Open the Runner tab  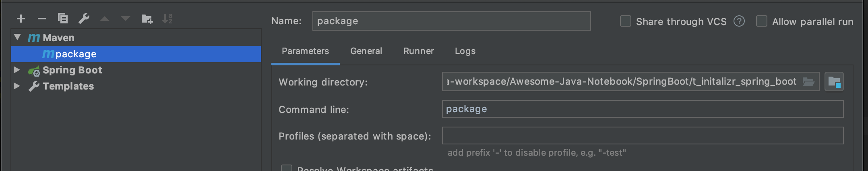(419, 51)
